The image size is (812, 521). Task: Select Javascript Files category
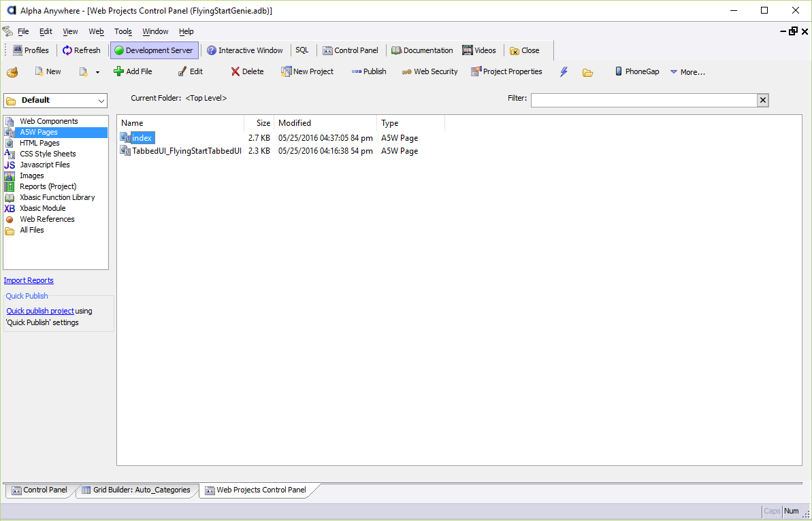click(x=44, y=165)
